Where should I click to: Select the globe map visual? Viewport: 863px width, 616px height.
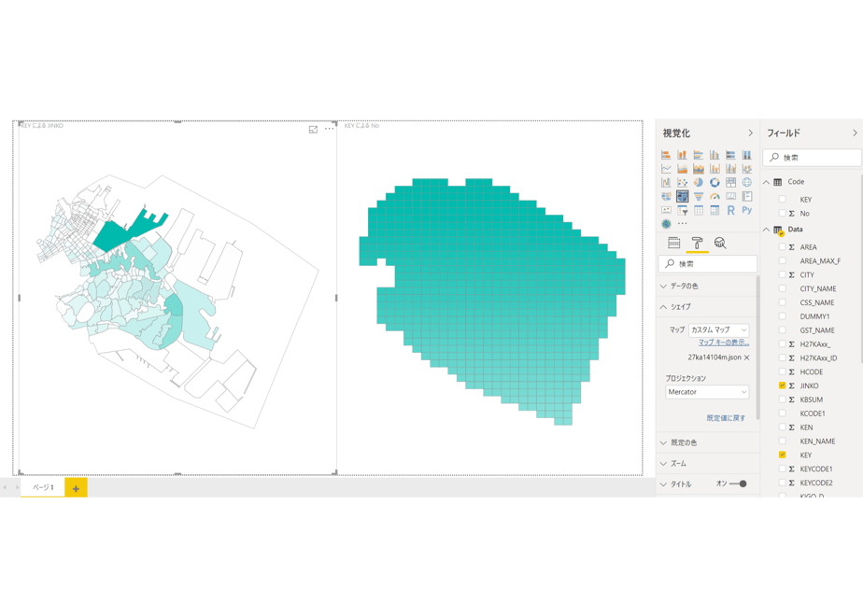[747, 182]
